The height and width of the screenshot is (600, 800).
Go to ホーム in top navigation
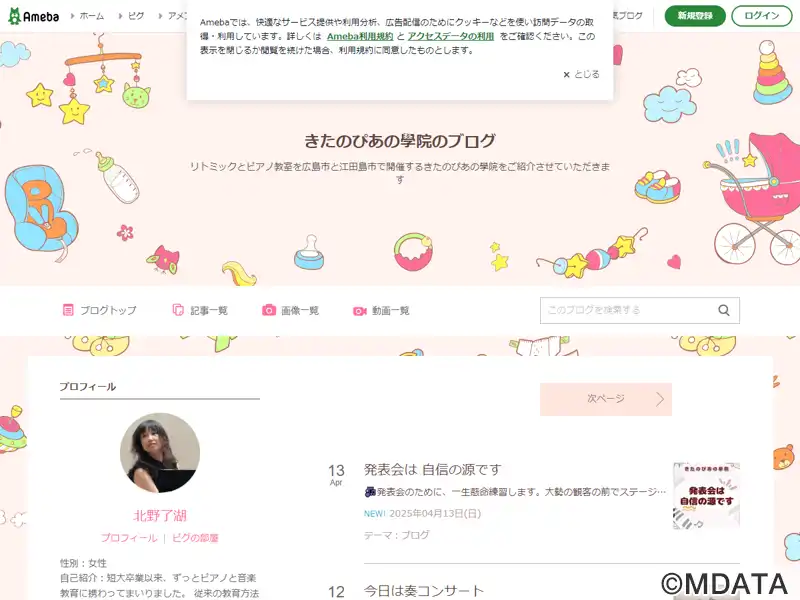coord(92,16)
